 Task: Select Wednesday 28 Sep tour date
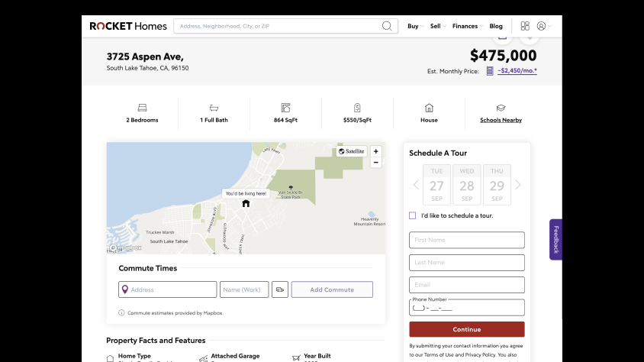tap(466, 185)
